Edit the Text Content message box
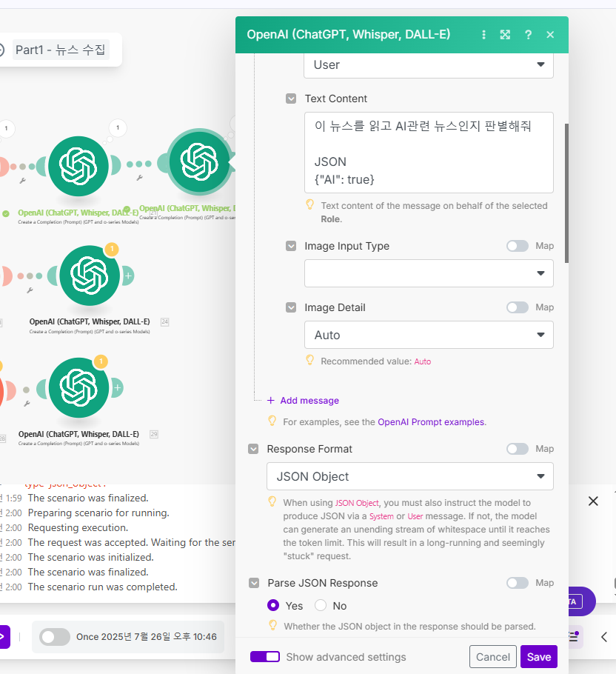 pyautogui.click(x=428, y=153)
